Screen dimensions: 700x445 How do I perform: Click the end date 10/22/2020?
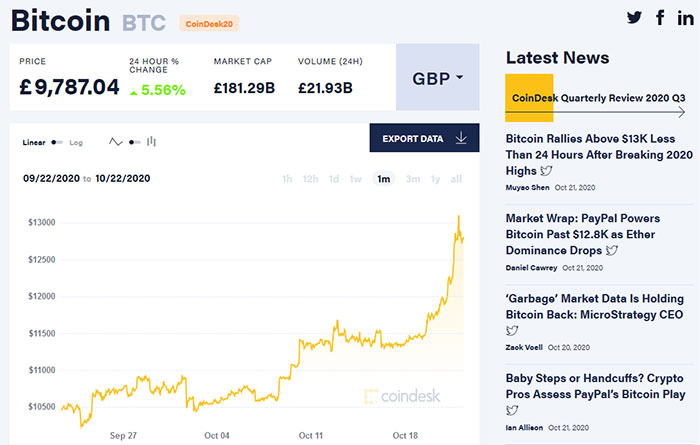pos(123,179)
